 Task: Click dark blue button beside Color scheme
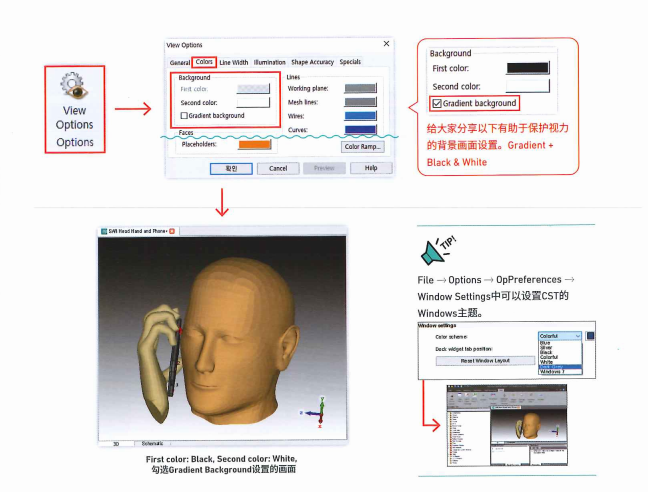coord(590,336)
